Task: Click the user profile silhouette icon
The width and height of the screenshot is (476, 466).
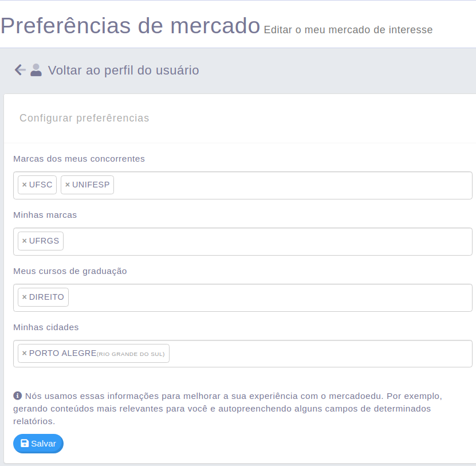Action: 36,70
